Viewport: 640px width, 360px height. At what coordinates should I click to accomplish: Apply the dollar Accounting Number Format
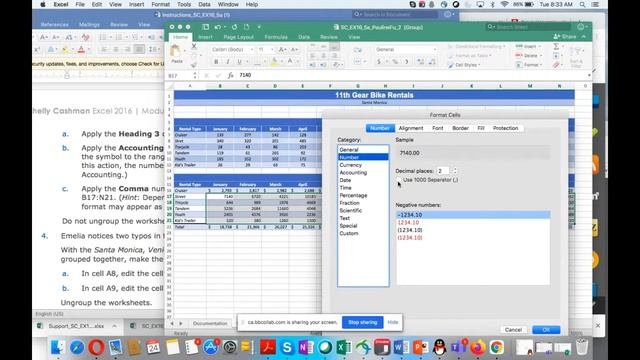[379, 62]
